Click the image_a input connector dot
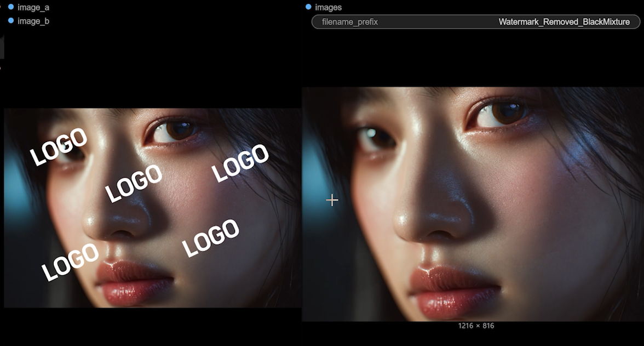Image resolution: width=644 pixels, height=346 pixels. [11, 7]
